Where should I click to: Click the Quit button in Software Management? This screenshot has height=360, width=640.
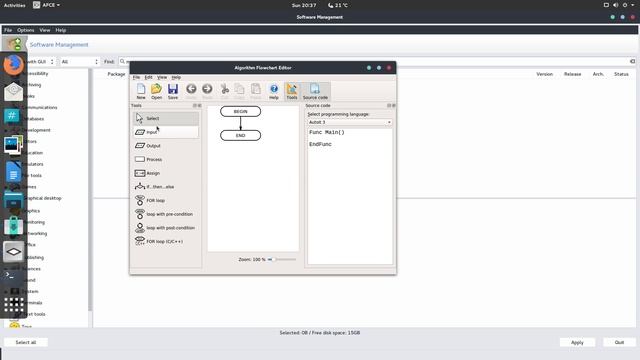[619, 342]
